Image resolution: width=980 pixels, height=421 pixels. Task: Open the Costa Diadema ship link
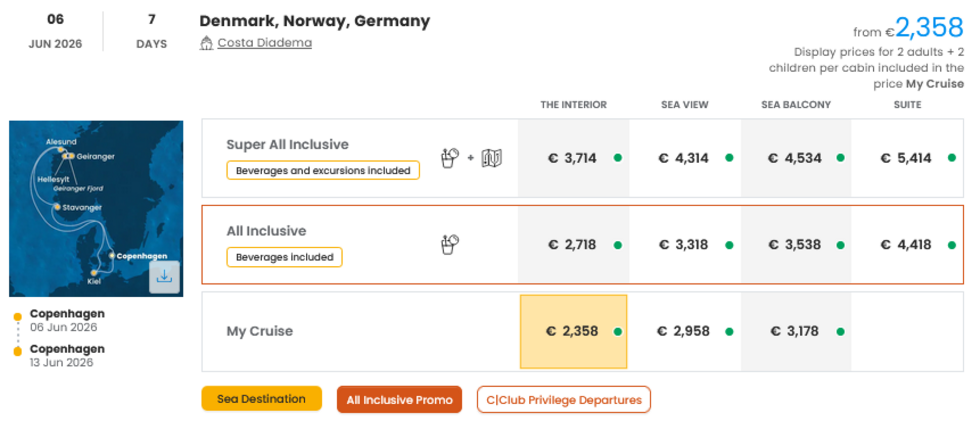[x=264, y=43]
